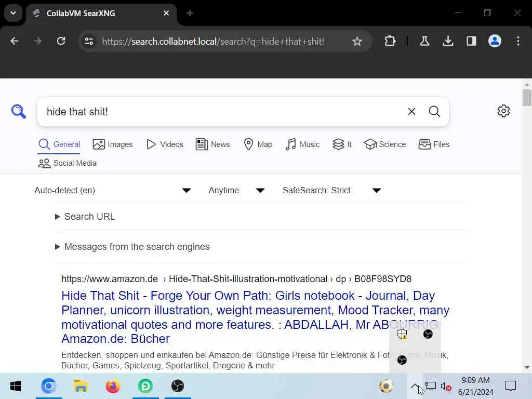Open File Explorer from the taskbar
Viewport: 532px width, 399px height.
(x=81, y=386)
